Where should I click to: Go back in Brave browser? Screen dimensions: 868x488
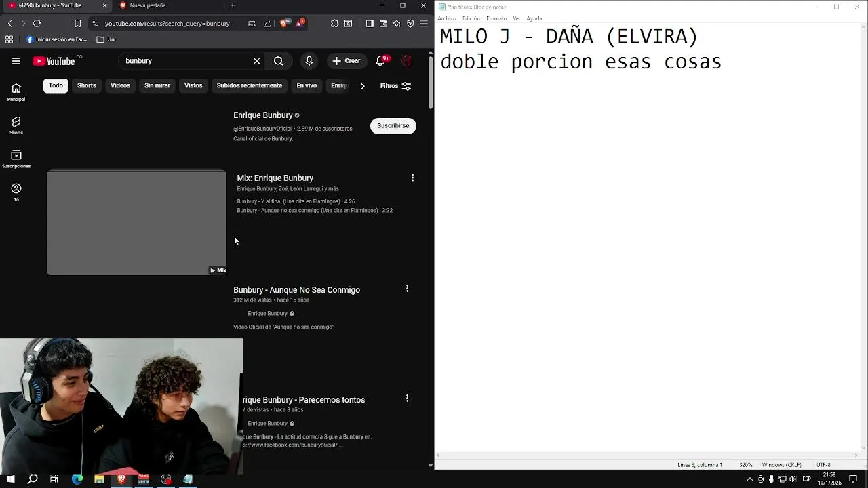point(9,23)
